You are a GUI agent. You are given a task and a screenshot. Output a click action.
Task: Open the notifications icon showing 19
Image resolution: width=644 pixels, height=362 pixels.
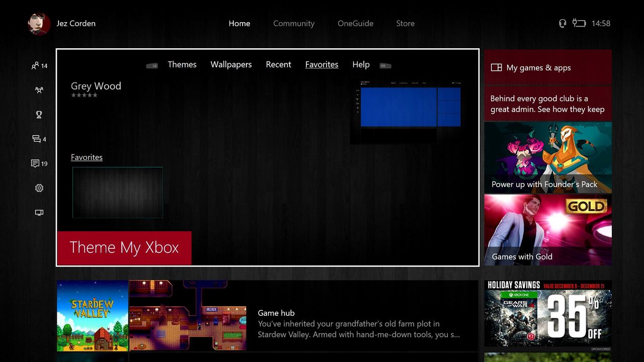pos(39,163)
